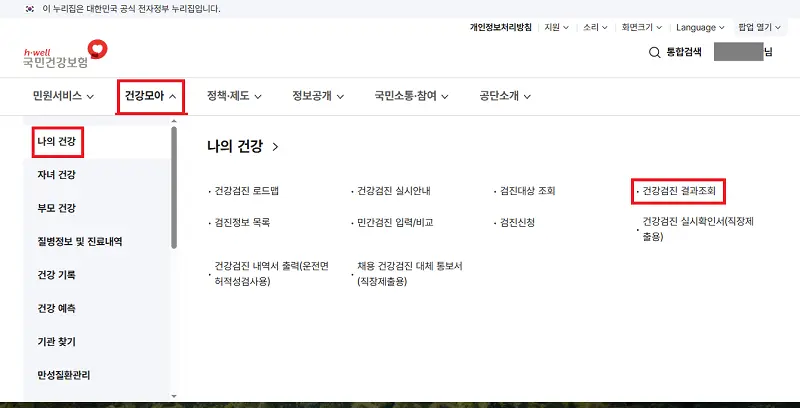Click the 통합검색 magnifier icon

pos(655,53)
